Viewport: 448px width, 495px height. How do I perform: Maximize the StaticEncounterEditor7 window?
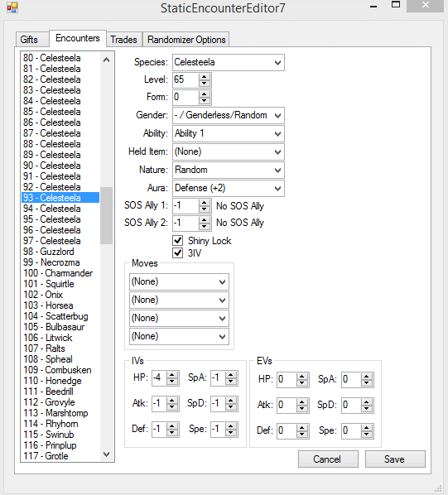tap(396, 5)
